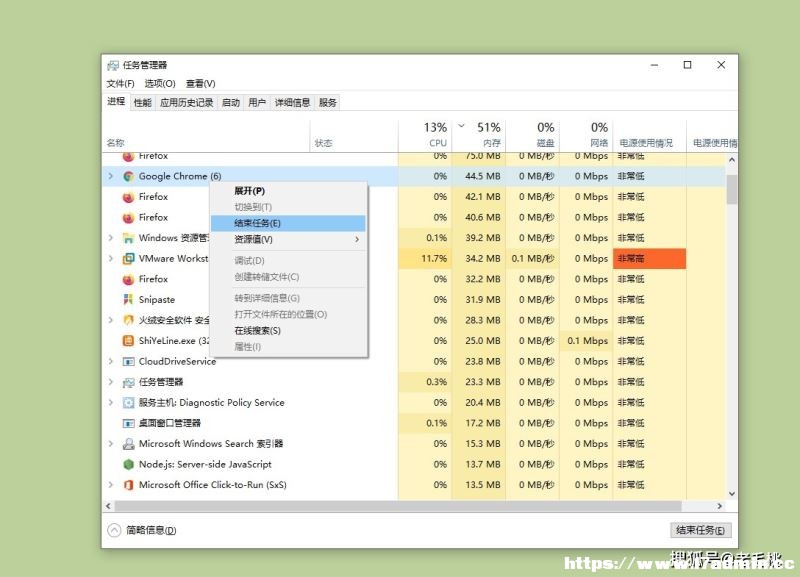Screen dimensions: 800x577
Task: Sort by the 磁盘 column header
Action: coord(533,135)
